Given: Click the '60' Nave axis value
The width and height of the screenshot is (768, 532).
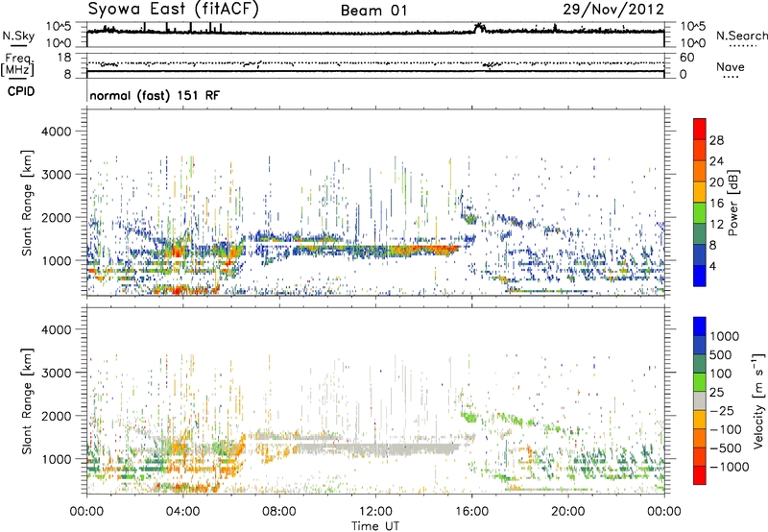Looking at the screenshot, I should click(x=687, y=58).
